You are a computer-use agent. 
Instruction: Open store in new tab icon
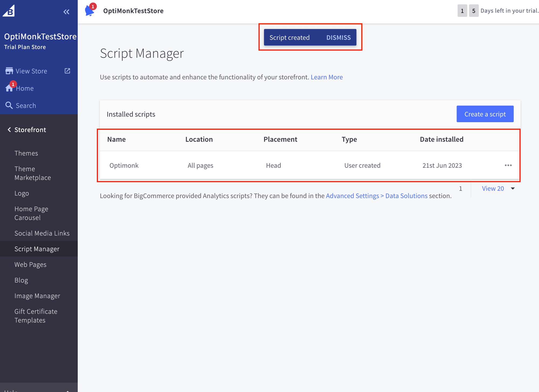pyautogui.click(x=67, y=71)
